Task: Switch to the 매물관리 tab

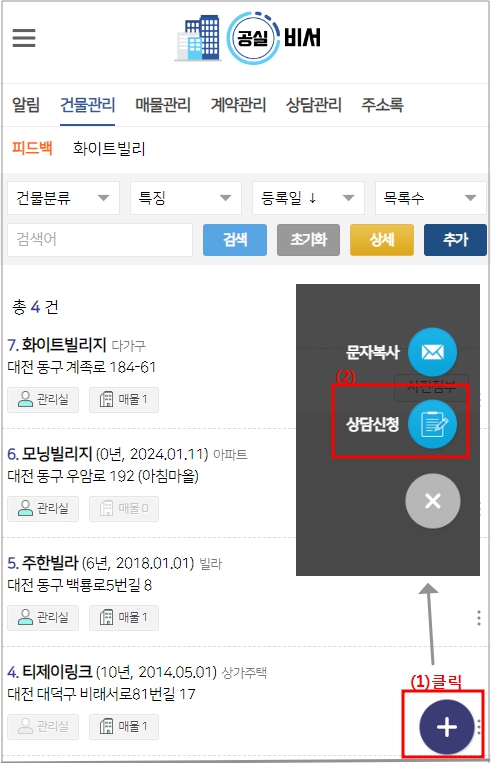Action: pos(163,105)
